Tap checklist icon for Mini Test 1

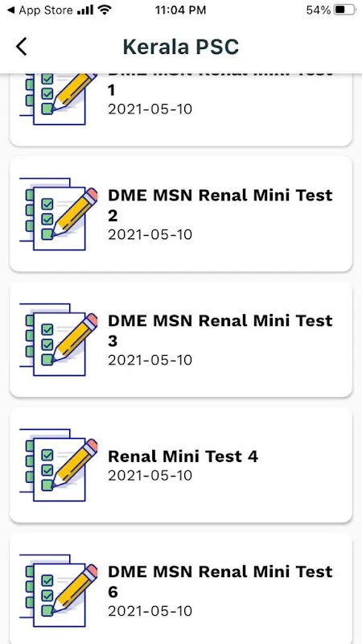coord(59,99)
